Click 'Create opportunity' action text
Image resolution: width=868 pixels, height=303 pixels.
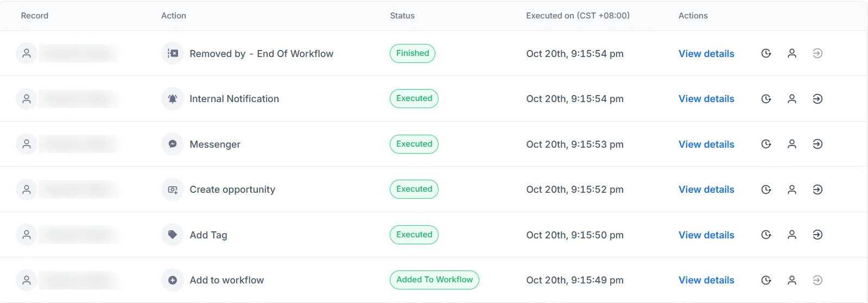[x=232, y=190]
